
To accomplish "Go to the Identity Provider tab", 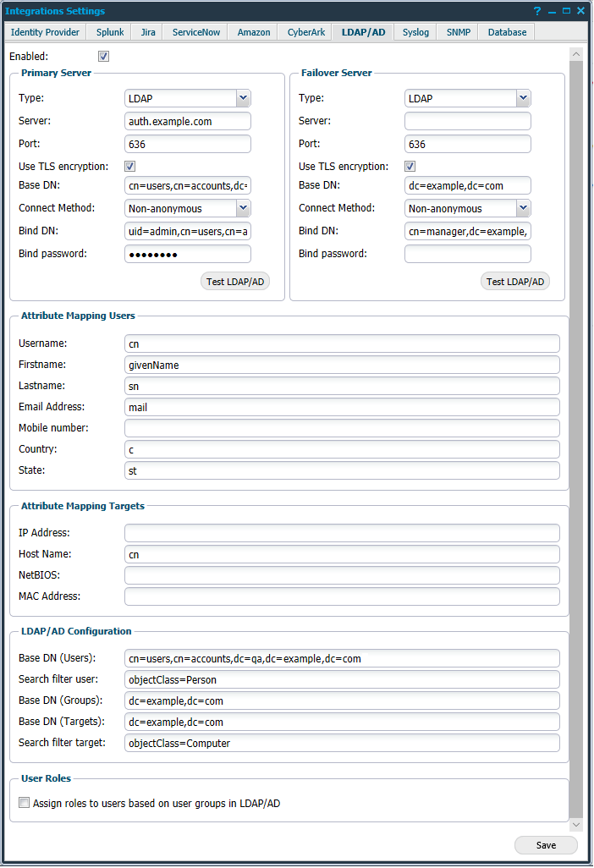I will click(x=46, y=32).
